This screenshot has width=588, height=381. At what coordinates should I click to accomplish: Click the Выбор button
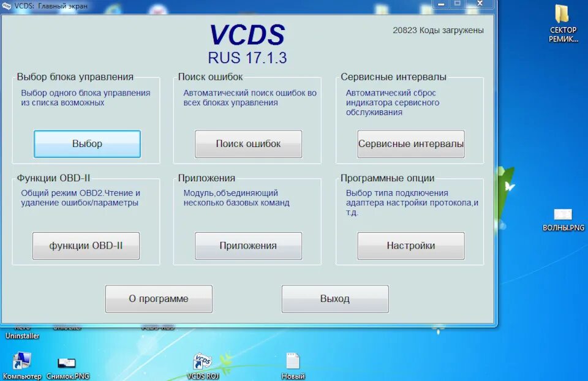click(87, 144)
